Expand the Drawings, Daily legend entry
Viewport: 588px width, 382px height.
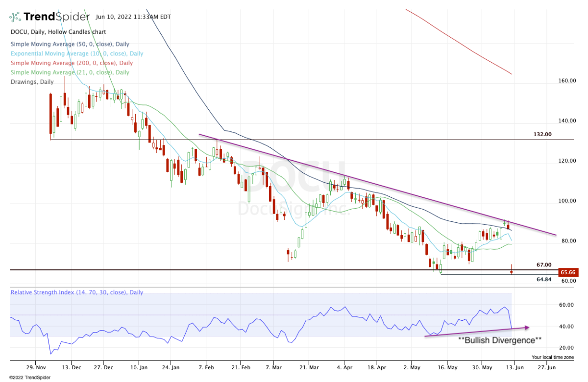[x=32, y=82]
